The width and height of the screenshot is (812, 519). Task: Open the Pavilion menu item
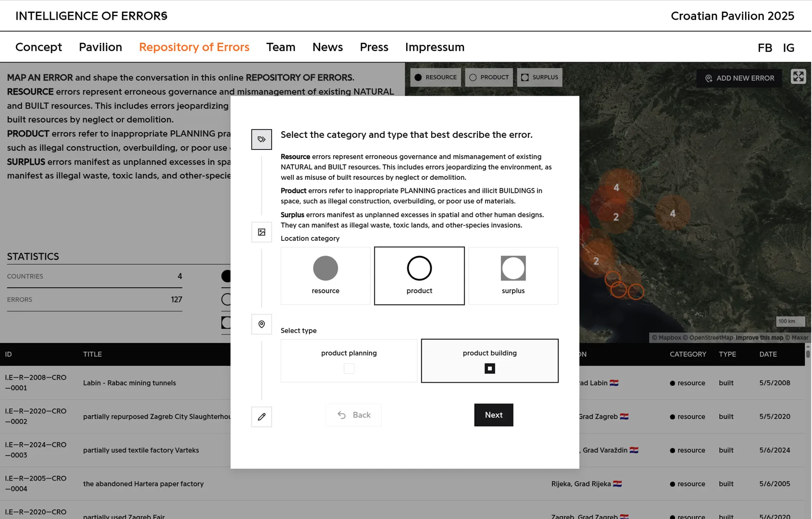[100, 47]
